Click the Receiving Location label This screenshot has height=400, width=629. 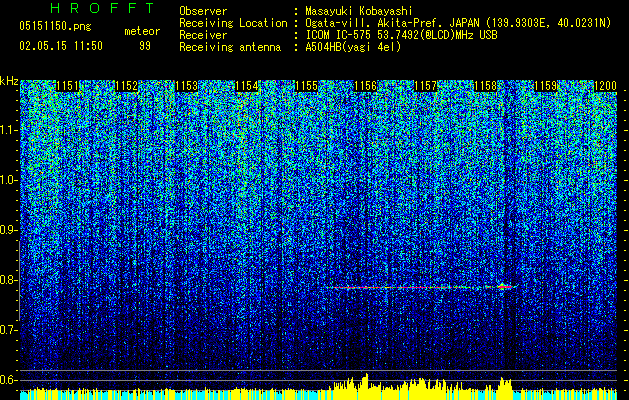point(233,23)
